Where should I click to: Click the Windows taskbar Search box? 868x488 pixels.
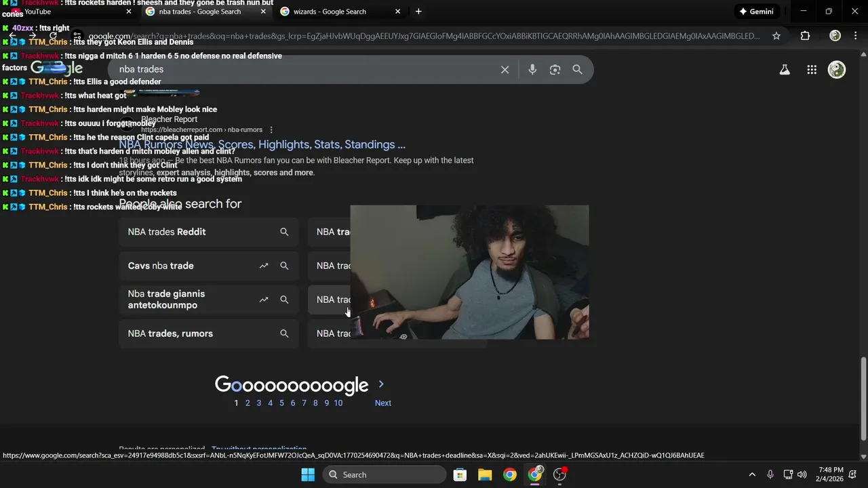point(384,474)
